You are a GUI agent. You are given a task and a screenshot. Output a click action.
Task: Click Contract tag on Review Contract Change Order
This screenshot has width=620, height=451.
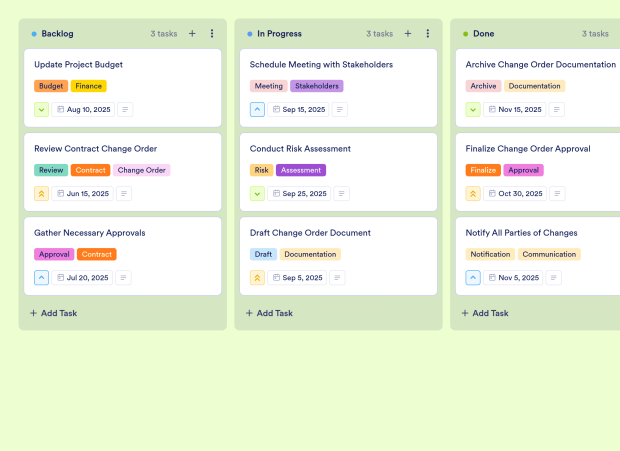(x=91, y=170)
